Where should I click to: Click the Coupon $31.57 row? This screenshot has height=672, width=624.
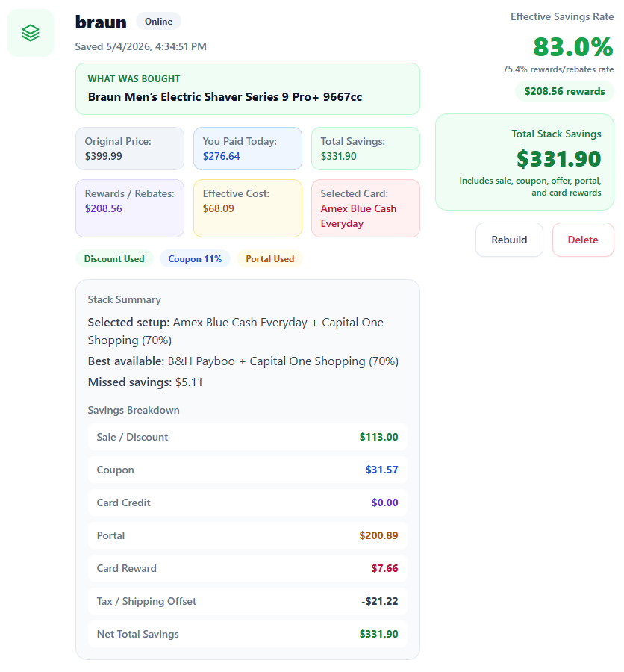248,470
